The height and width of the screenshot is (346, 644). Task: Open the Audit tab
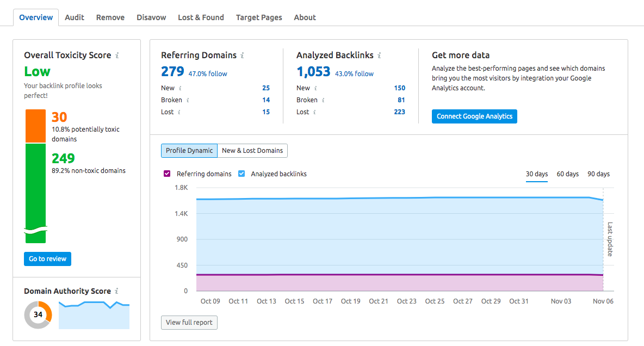[x=75, y=17]
